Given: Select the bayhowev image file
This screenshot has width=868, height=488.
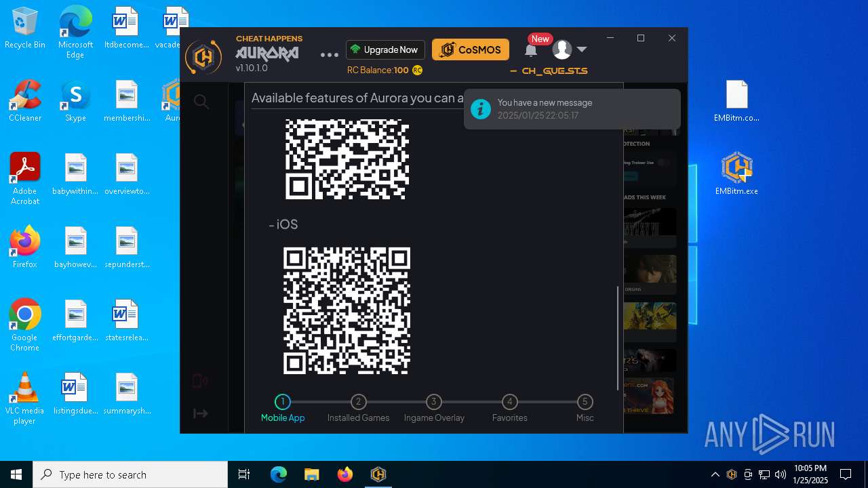Looking at the screenshot, I should coord(75,247).
